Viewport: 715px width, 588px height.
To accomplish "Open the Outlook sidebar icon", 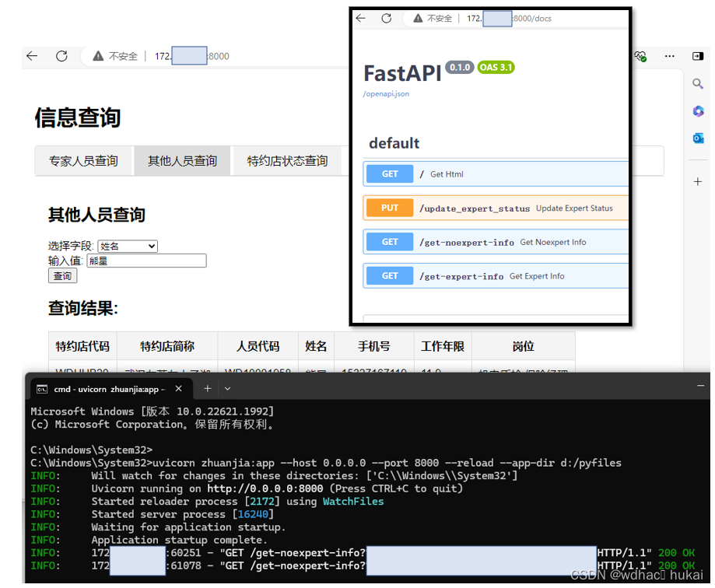I will point(698,138).
